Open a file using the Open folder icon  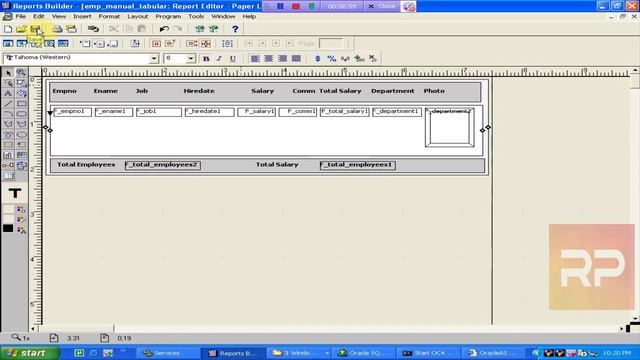(x=21, y=29)
